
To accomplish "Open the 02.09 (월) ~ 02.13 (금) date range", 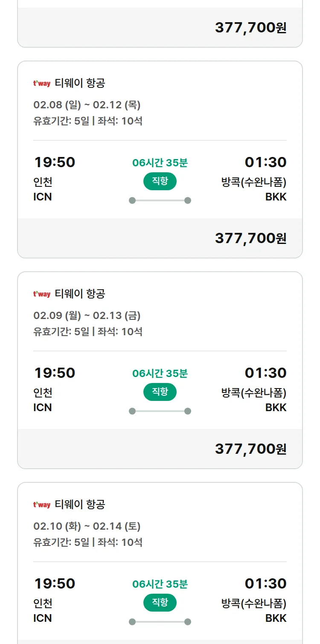I will pos(87,316).
